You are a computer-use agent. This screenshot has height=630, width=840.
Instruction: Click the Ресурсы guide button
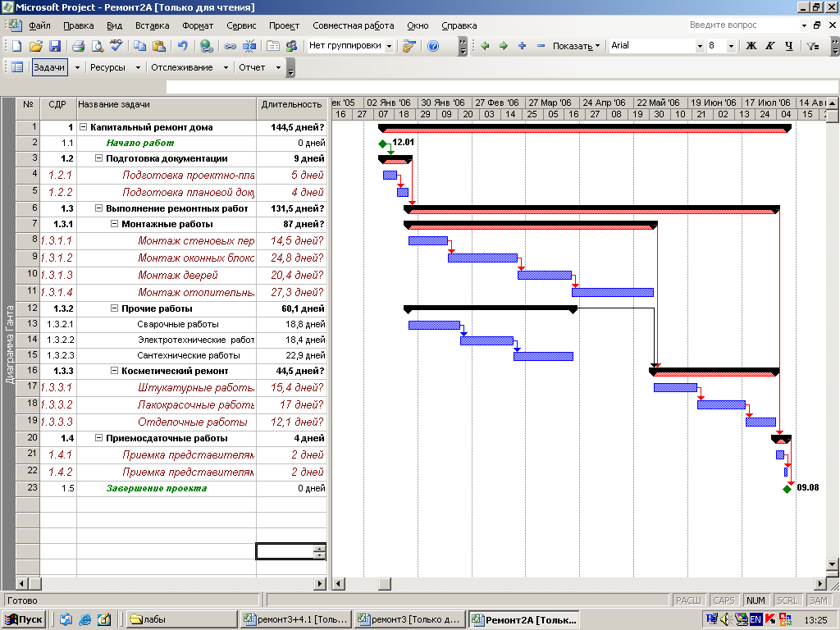(x=107, y=67)
